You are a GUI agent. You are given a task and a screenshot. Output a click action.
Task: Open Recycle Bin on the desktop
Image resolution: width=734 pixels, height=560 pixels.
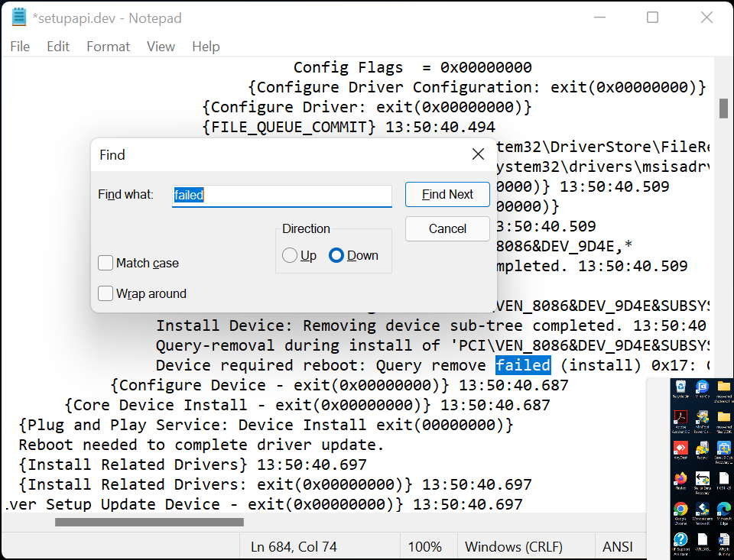pos(680,387)
